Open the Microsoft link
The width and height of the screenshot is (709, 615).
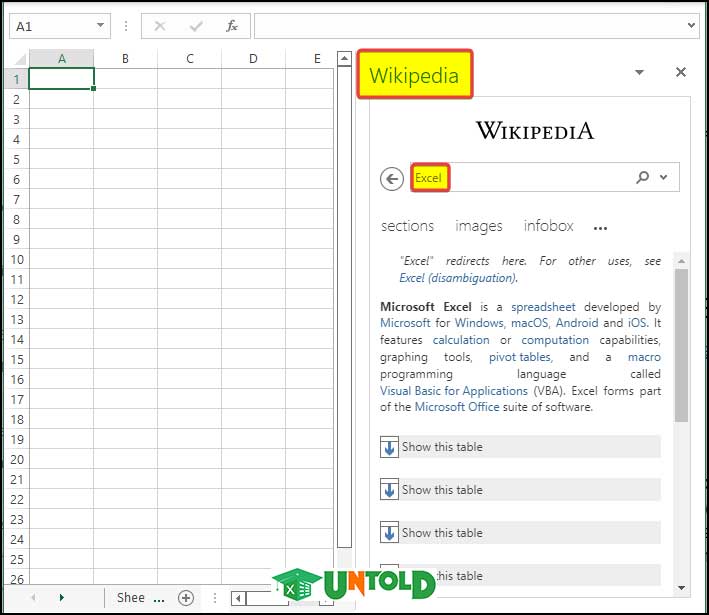(x=405, y=323)
